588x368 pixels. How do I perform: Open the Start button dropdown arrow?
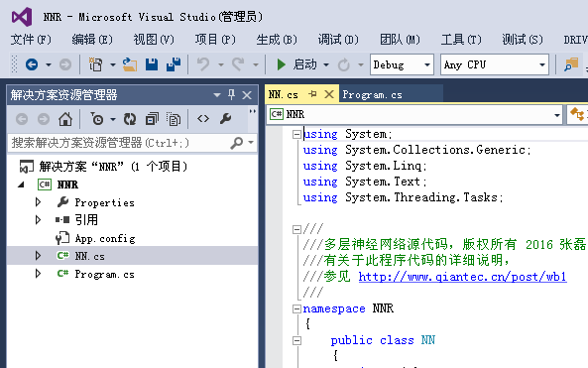click(x=326, y=64)
